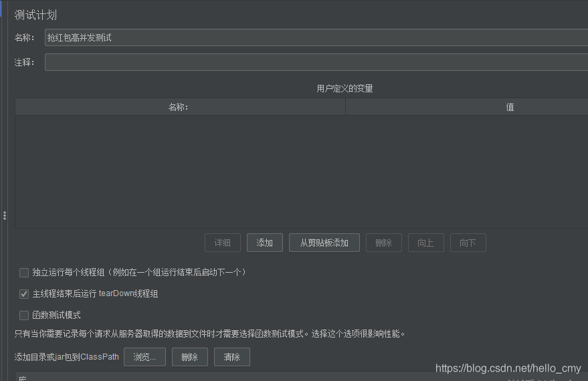Enable 函数测试模式 checkbox
This screenshot has height=381, width=588.
pyautogui.click(x=24, y=315)
